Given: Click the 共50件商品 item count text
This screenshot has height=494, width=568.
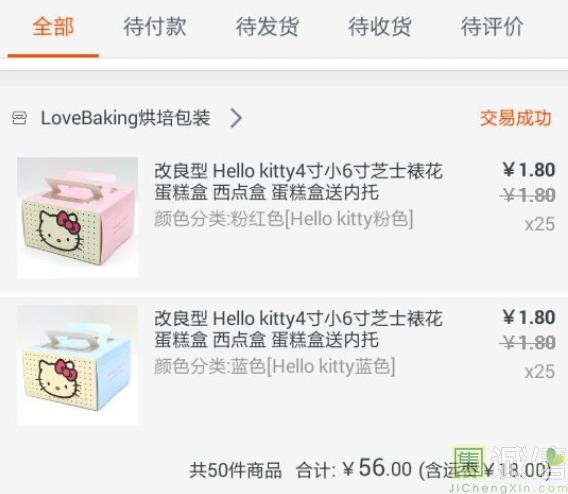Looking at the screenshot, I should (235, 470).
